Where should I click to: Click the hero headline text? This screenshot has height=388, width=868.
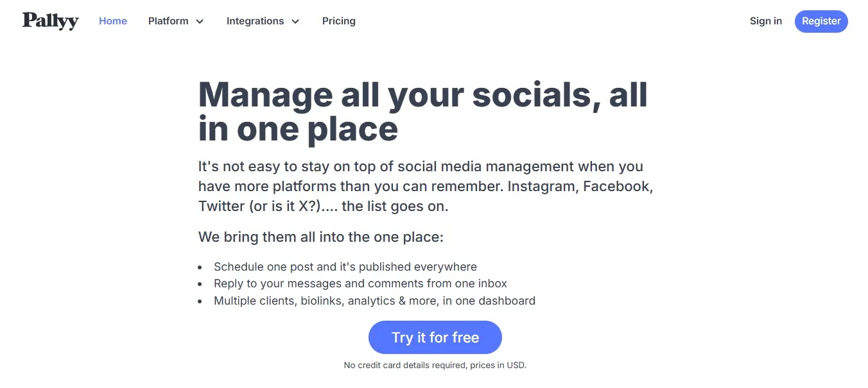[x=422, y=111]
